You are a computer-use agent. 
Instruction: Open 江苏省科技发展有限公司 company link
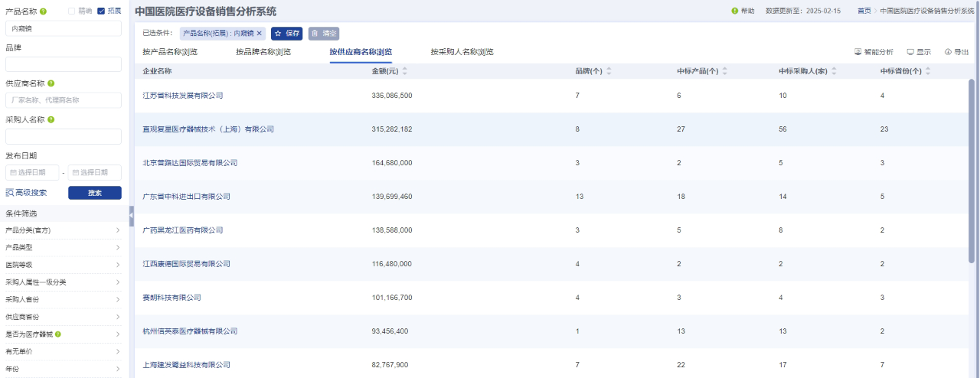click(x=182, y=96)
